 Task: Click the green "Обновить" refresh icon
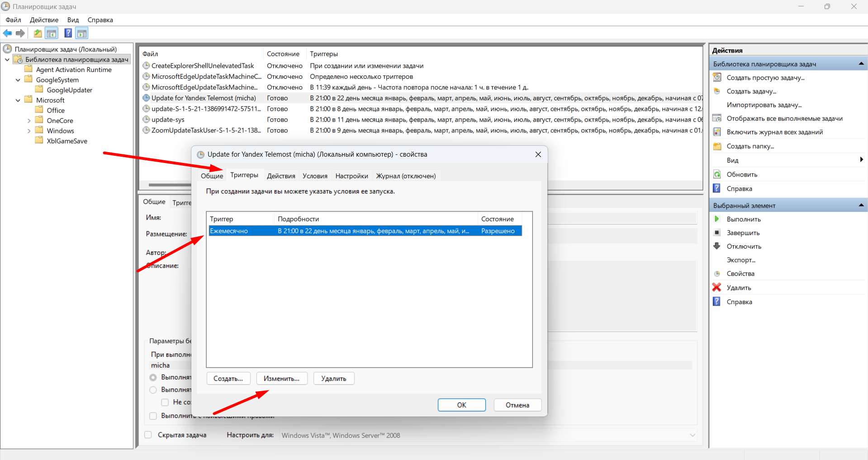[717, 174]
